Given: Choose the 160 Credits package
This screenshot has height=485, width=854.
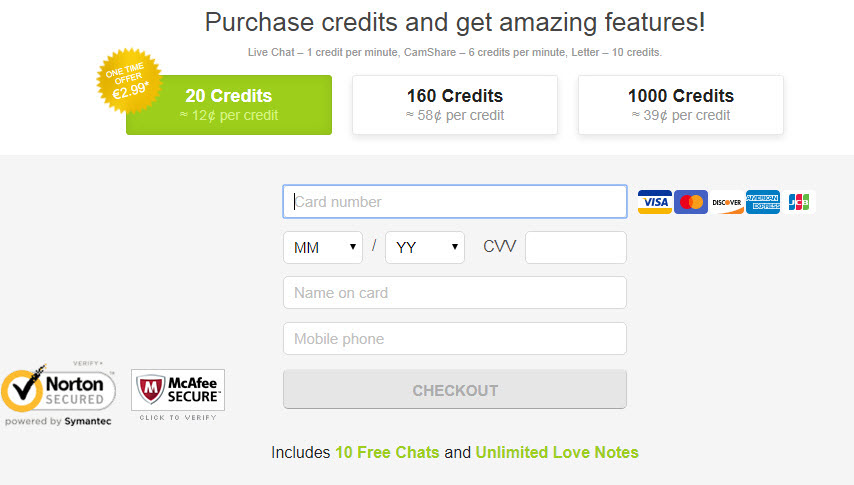Looking at the screenshot, I should [455, 105].
